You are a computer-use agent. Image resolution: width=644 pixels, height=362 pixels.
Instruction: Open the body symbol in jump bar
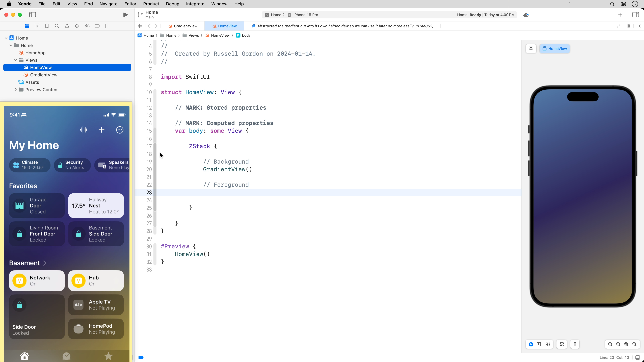(x=243, y=35)
